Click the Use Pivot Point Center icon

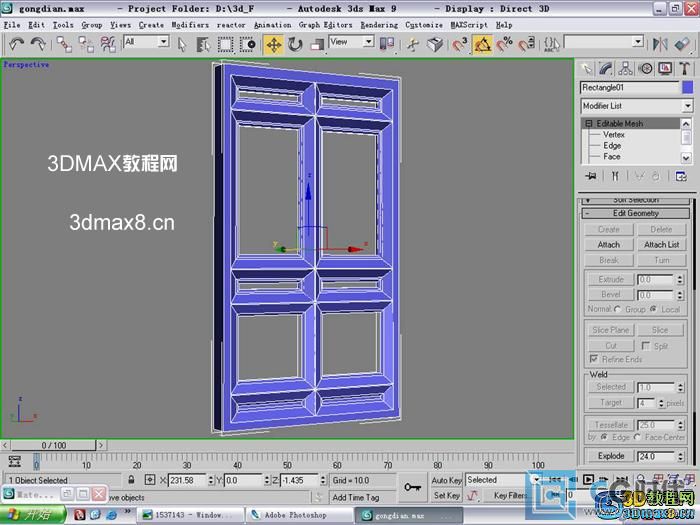[387, 44]
